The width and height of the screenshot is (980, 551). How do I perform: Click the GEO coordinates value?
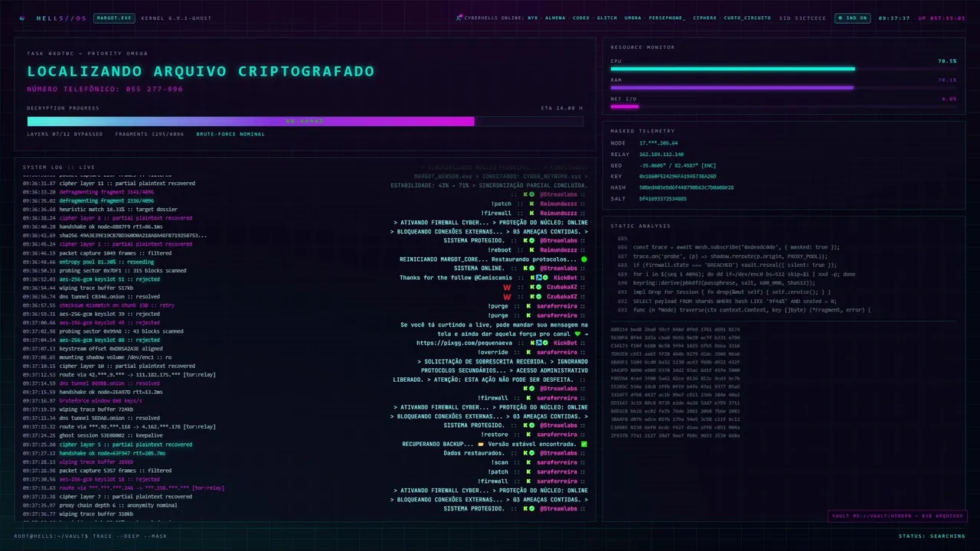678,165
